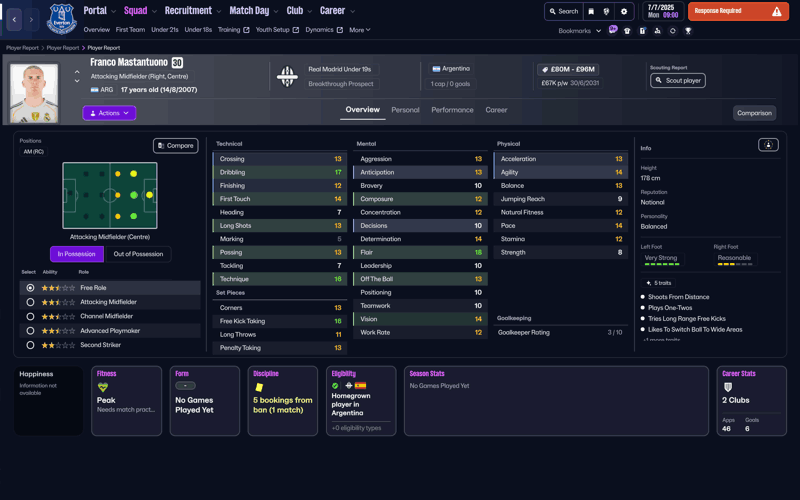Click the Everton club badge icon

tap(61, 18)
